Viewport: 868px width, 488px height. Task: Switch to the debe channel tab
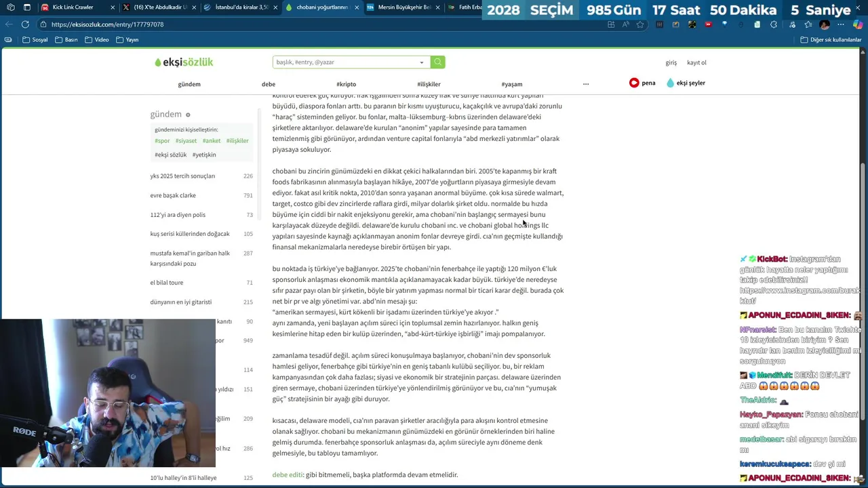[269, 84]
